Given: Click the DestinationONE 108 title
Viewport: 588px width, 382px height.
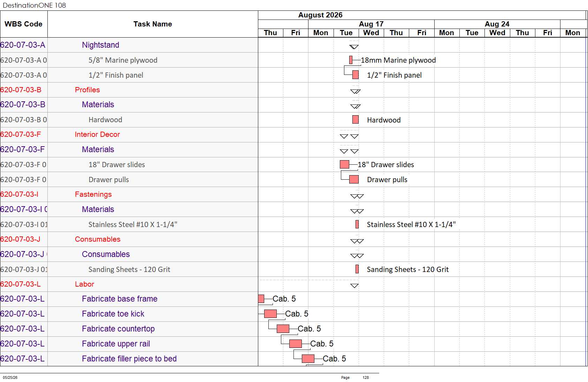Looking at the screenshot, I should (34, 5).
